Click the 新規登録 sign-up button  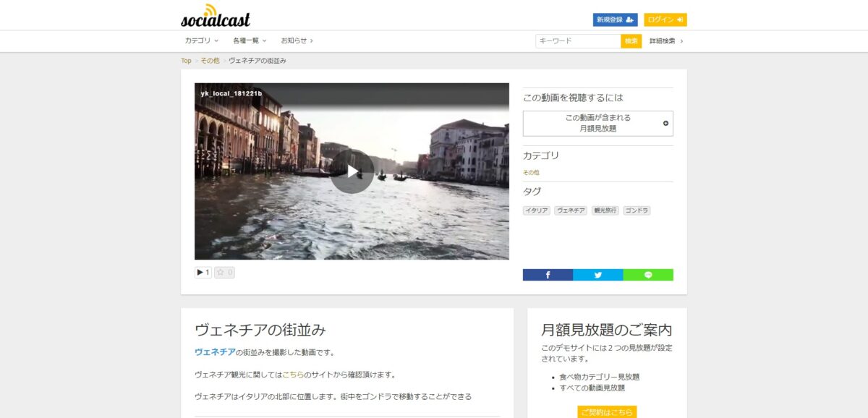pyautogui.click(x=615, y=20)
